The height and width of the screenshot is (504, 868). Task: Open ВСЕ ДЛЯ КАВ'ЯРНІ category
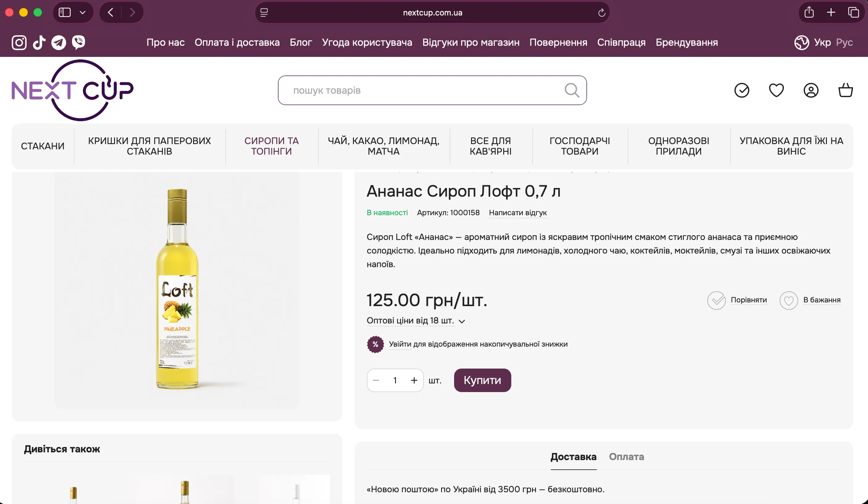(491, 146)
